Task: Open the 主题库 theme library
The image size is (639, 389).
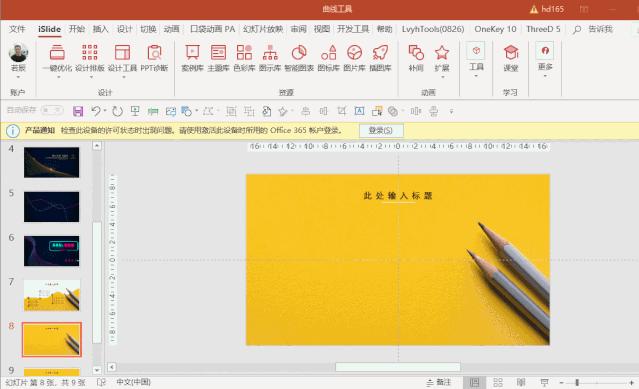Action: pos(218,57)
